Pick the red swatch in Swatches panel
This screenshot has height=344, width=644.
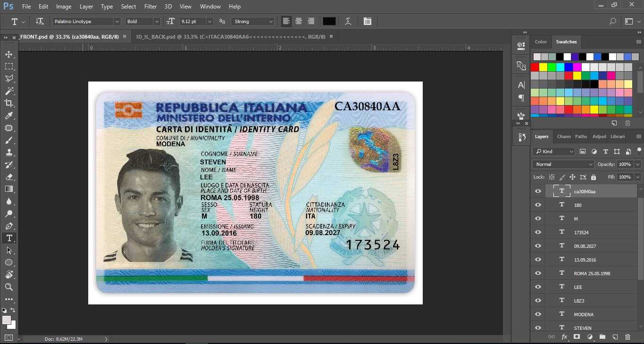tap(535, 67)
